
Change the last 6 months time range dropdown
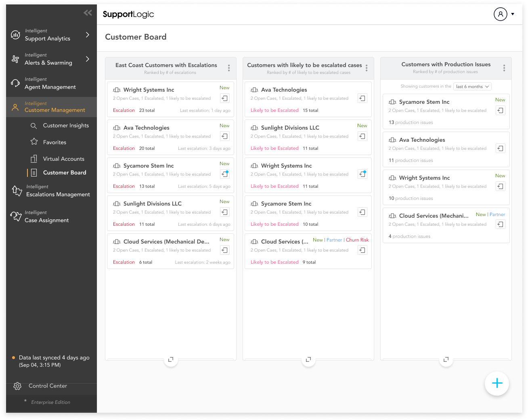pyautogui.click(x=473, y=86)
